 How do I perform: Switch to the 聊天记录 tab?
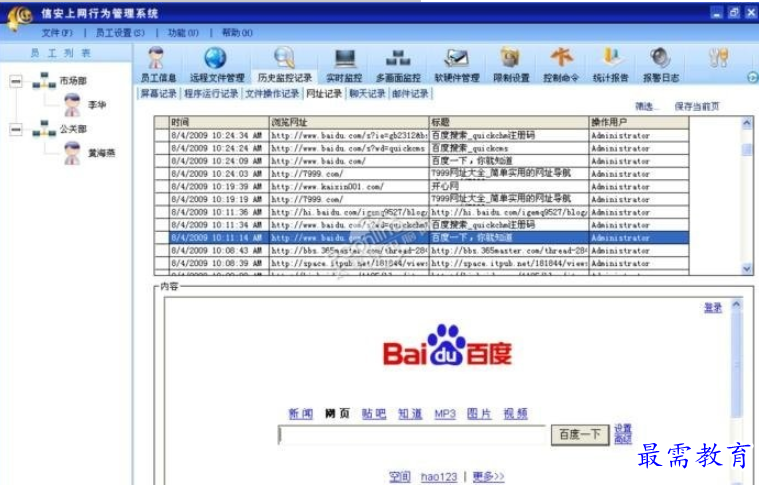coord(367,93)
